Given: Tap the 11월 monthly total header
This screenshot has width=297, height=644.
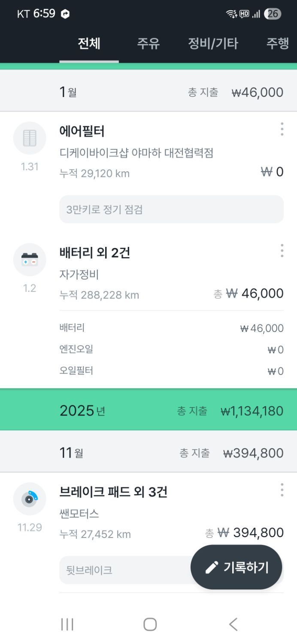Looking at the screenshot, I should coord(148,453).
